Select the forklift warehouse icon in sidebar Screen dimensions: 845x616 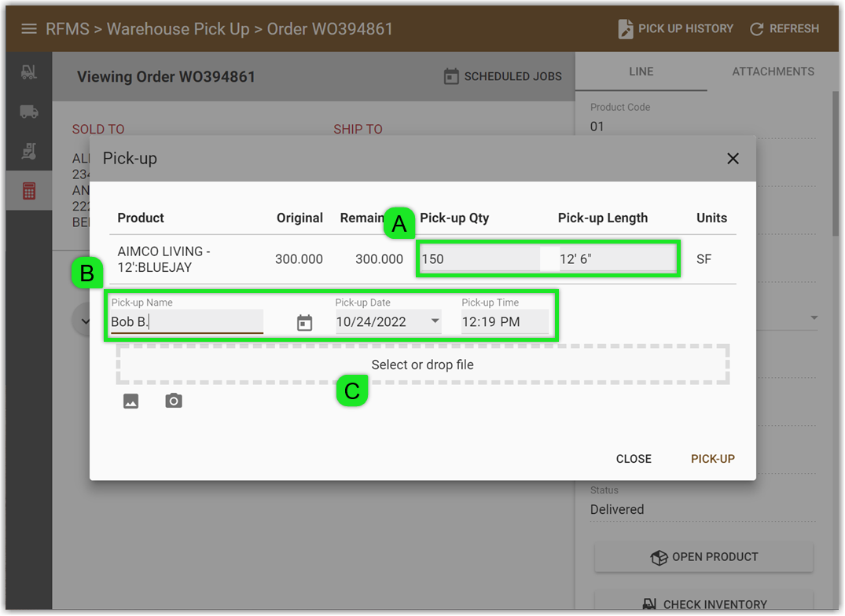(x=29, y=71)
